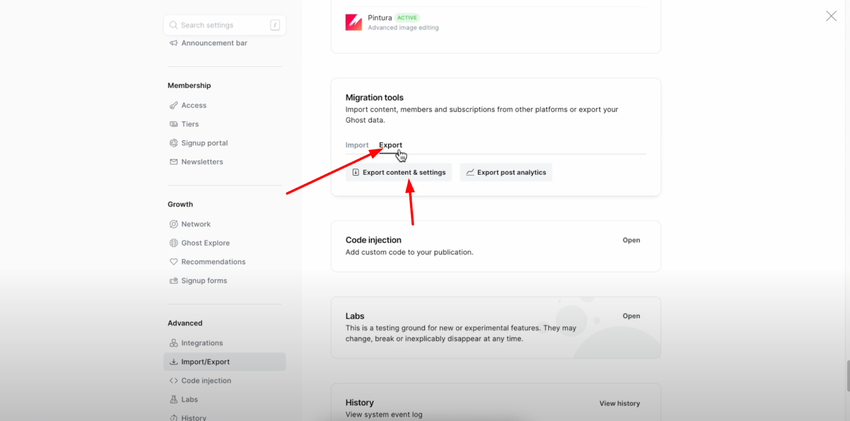The width and height of the screenshot is (850, 421).
Task: Click Export content & settings button
Action: pyautogui.click(x=399, y=172)
